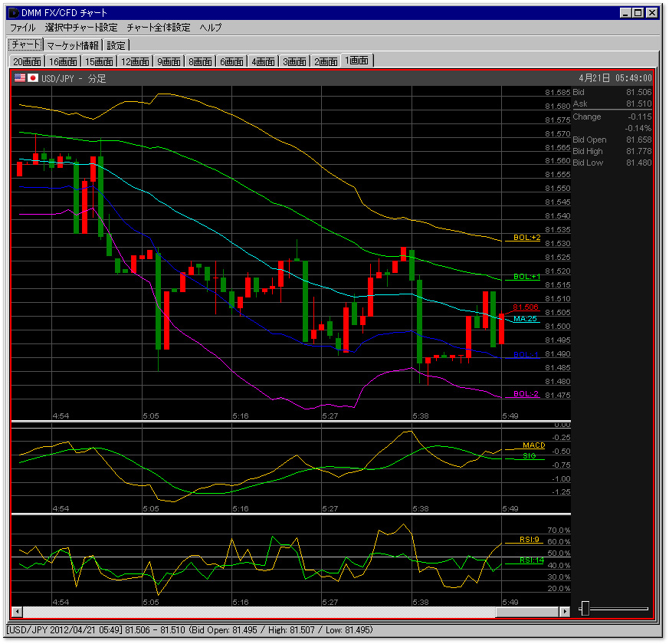Click the red 81.506 current price label
The width and height of the screenshot is (669, 644).
click(525, 307)
